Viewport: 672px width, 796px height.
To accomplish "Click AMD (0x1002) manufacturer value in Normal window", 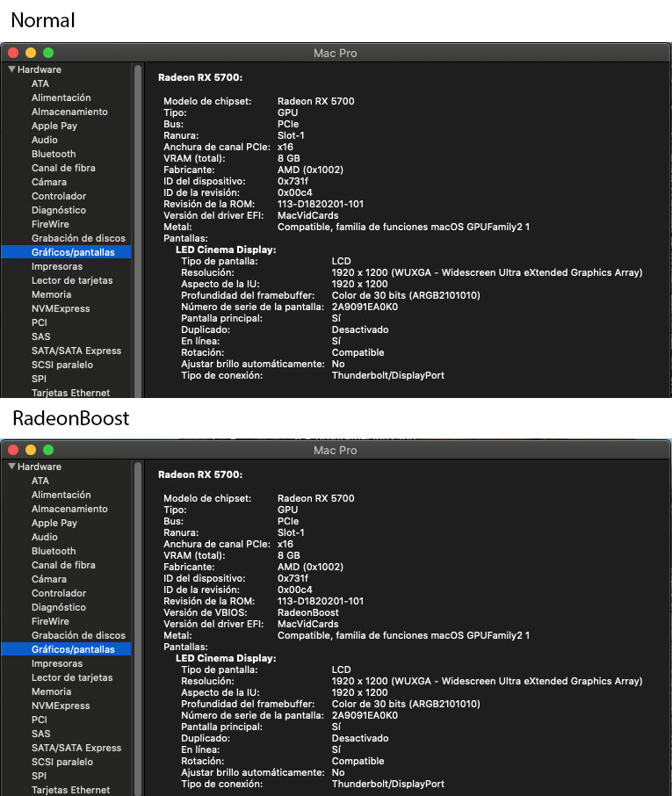I will coord(310,170).
